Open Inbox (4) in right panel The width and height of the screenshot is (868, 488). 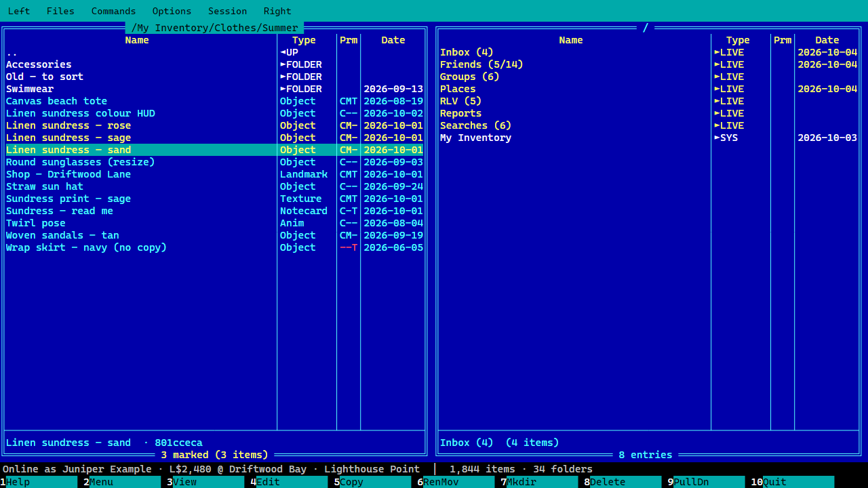[649, 52]
